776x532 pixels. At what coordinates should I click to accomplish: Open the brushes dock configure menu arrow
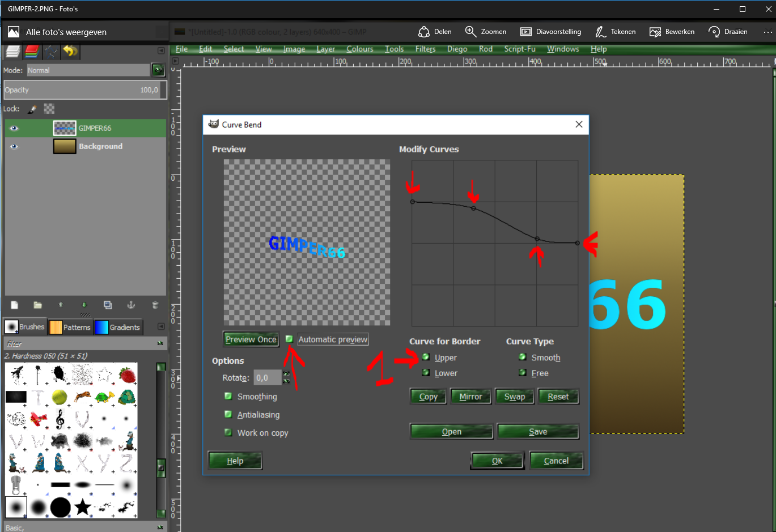click(x=161, y=326)
